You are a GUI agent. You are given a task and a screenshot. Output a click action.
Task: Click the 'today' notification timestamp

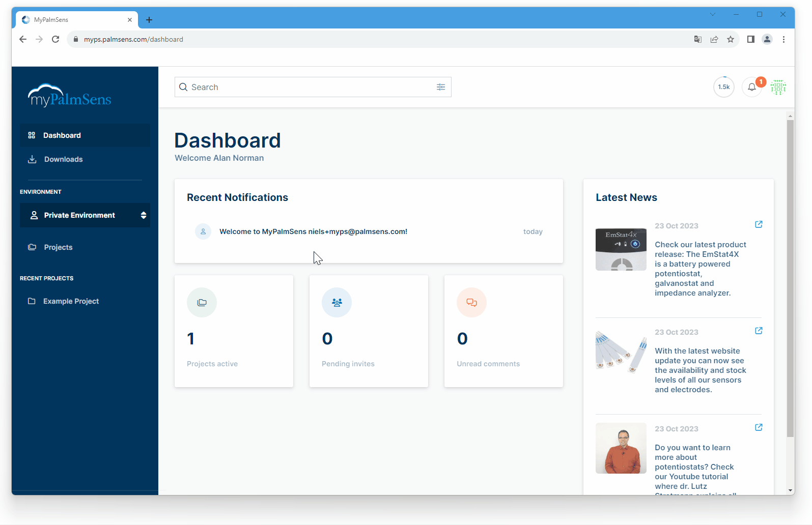coord(533,231)
